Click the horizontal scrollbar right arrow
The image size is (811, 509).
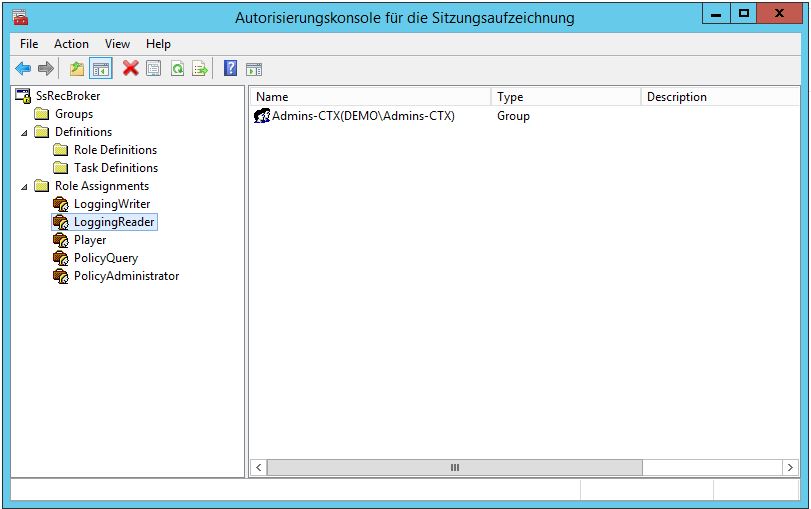[x=790, y=468]
